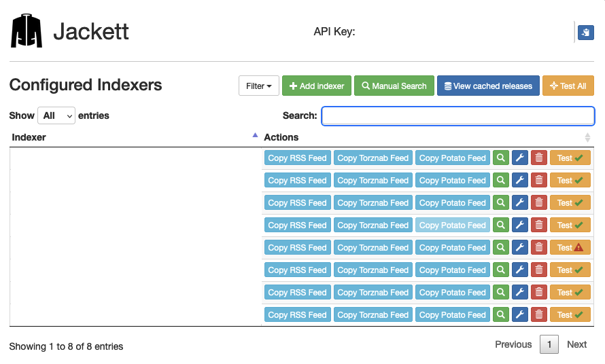The width and height of the screenshot is (605, 364).
Task: Delete the last indexer with the trash icon
Action: [x=539, y=314]
